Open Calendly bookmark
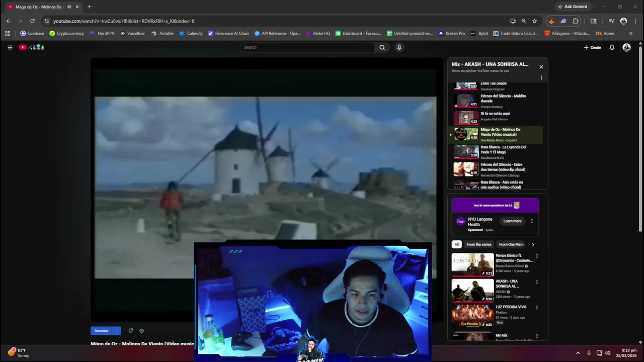 [x=191, y=33]
